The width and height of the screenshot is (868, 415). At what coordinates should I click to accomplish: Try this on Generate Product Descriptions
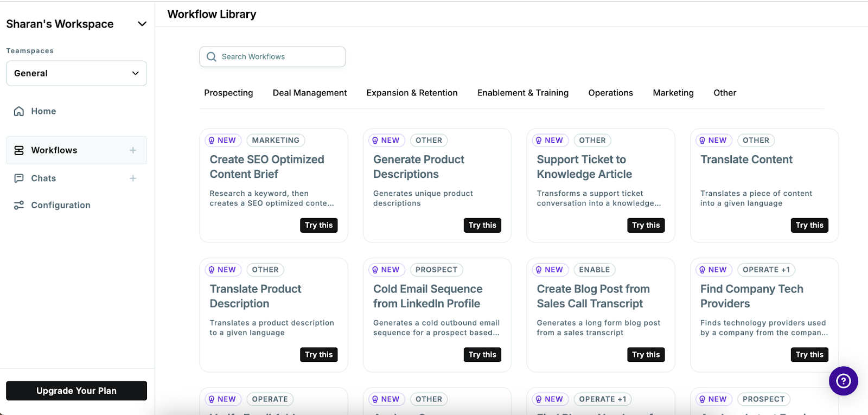pyautogui.click(x=482, y=225)
